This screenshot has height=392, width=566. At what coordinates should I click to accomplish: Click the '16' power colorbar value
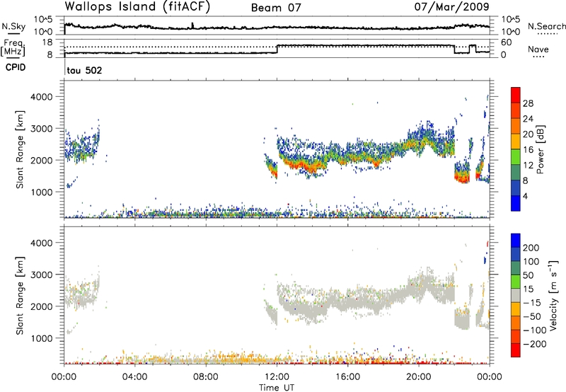528,150
